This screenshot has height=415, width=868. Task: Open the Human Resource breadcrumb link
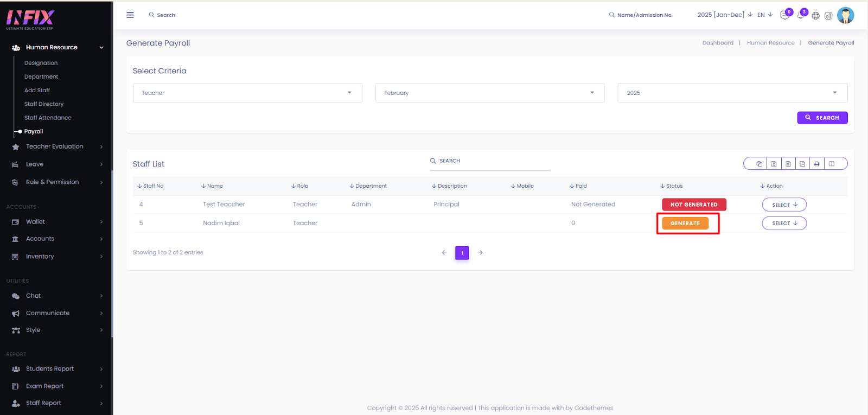coord(770,43)
